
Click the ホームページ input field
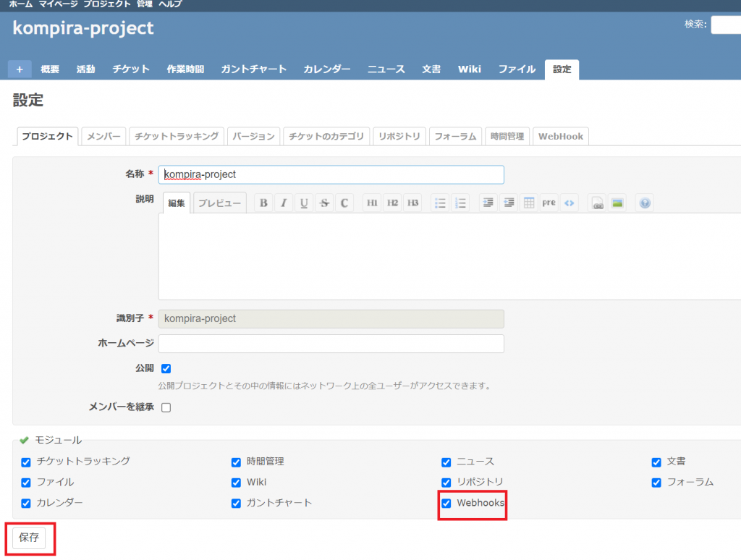point(330,344)
